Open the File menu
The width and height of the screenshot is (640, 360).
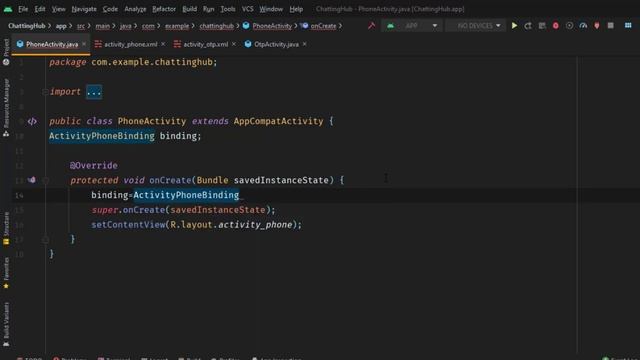[x=23, y=9]
